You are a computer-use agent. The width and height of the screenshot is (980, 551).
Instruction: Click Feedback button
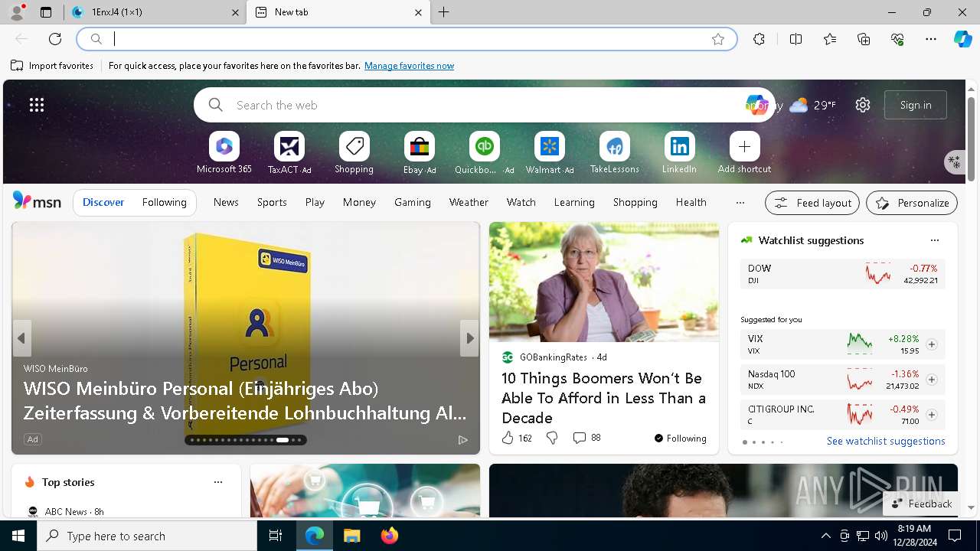pos(922,504)
